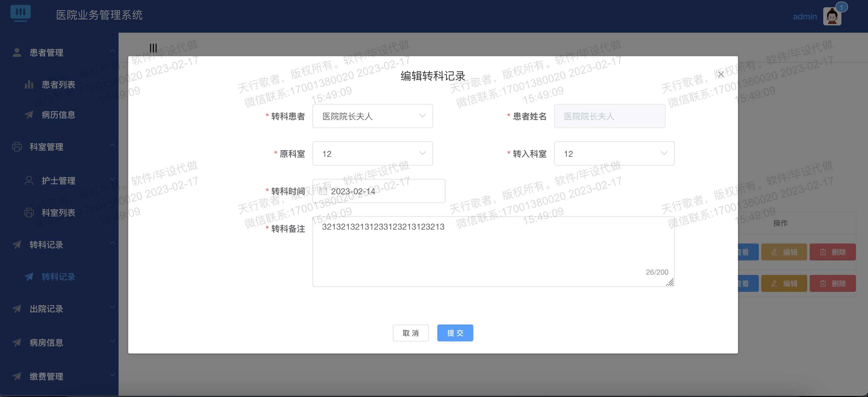
Task: Expand the 出院记录 section
Action: point(46,309)
